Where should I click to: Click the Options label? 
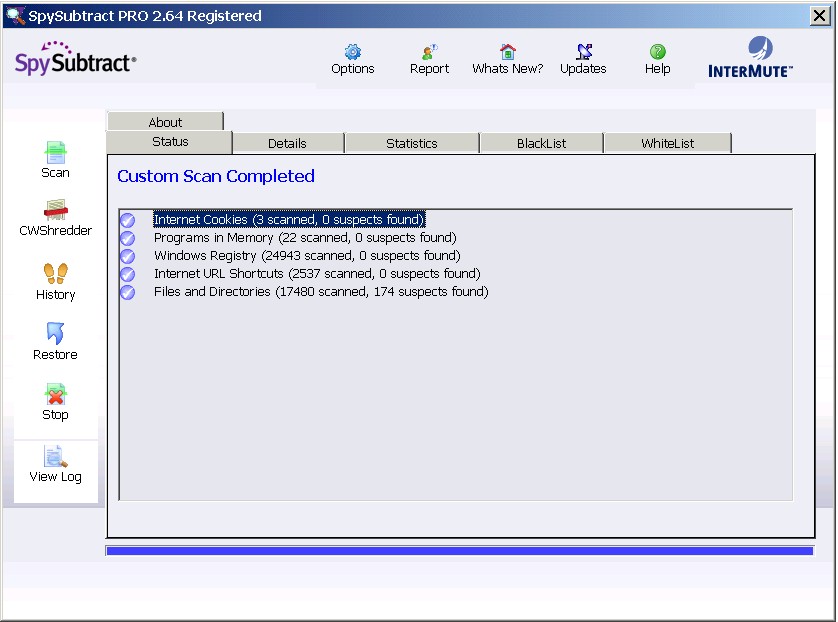tap(353, 68)
